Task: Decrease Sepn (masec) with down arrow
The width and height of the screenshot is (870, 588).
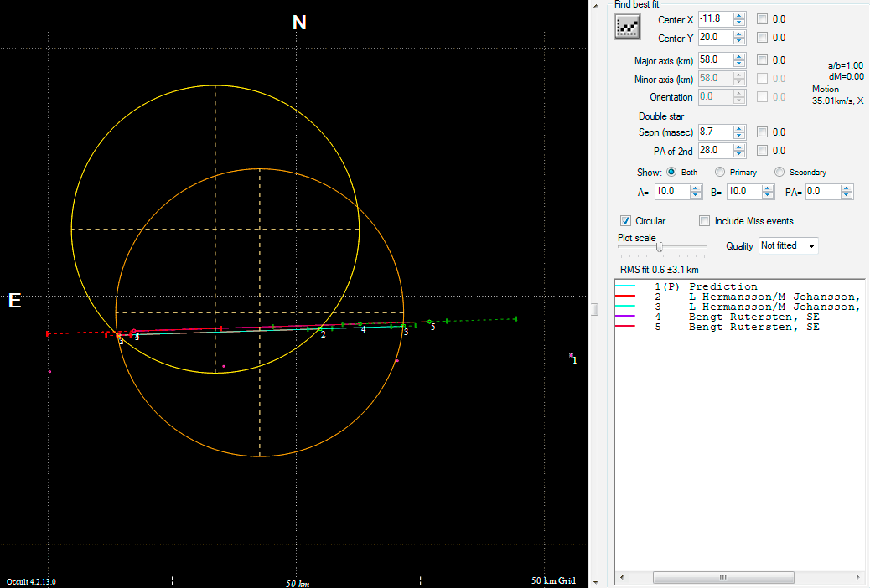Action: pyautogui.click(x=738, y=136)
